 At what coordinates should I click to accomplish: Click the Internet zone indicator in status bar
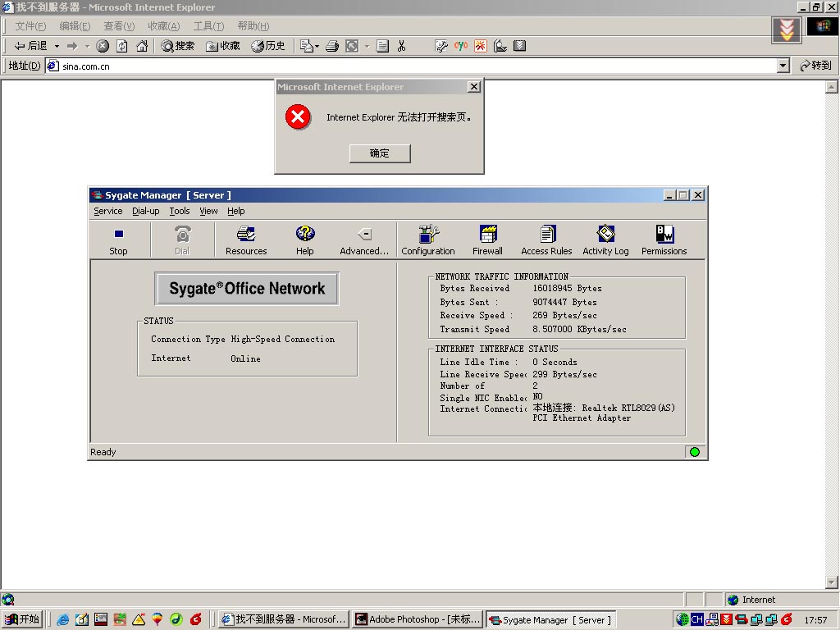[780, 600]
